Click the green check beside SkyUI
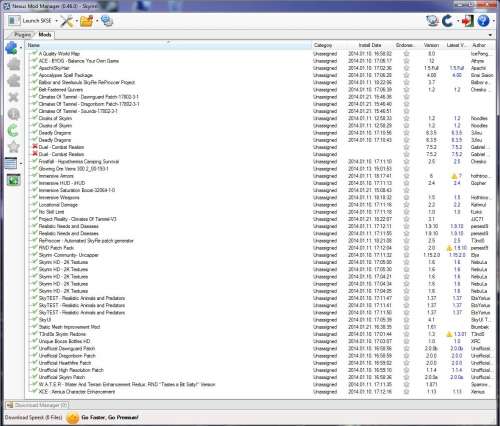 [35, 319]
